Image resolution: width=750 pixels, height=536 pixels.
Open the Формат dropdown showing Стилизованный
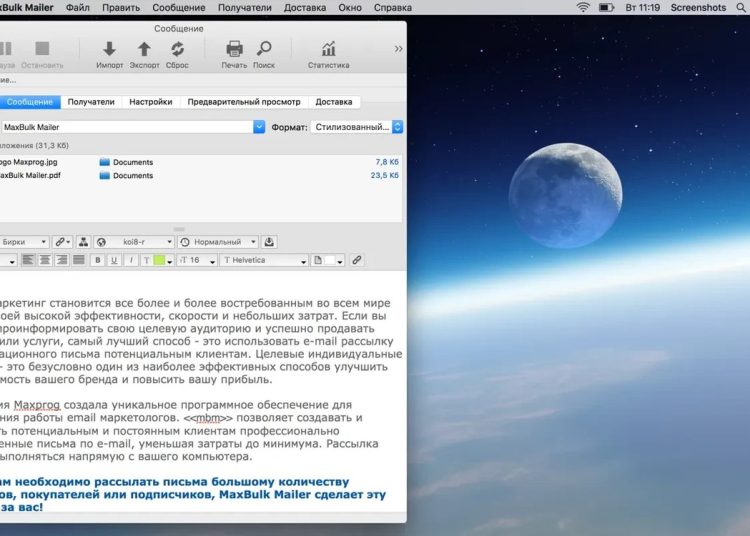click(357, 127)
